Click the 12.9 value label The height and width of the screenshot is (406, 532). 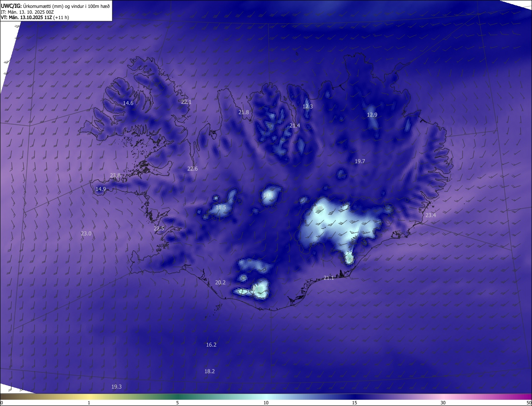point(372,115)
